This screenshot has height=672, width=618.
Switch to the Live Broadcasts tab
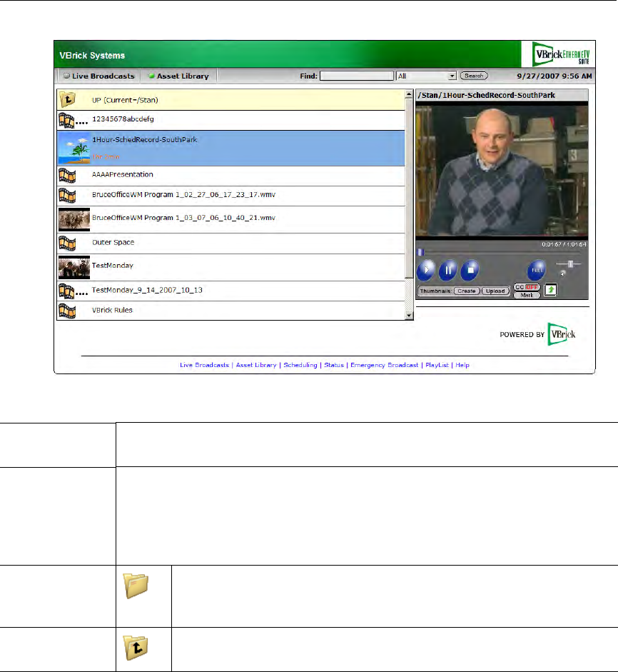99,76
